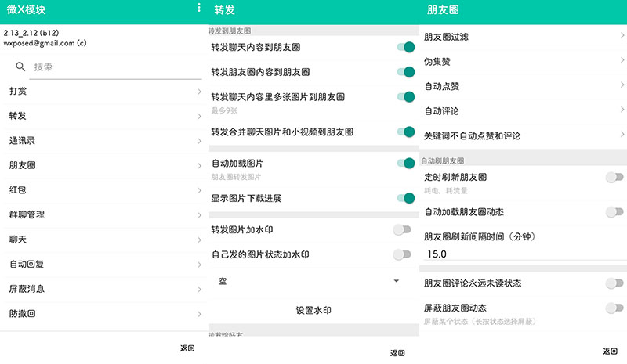Disable 转发聊天内容到朋友圈 toggle

click(404, 48)
